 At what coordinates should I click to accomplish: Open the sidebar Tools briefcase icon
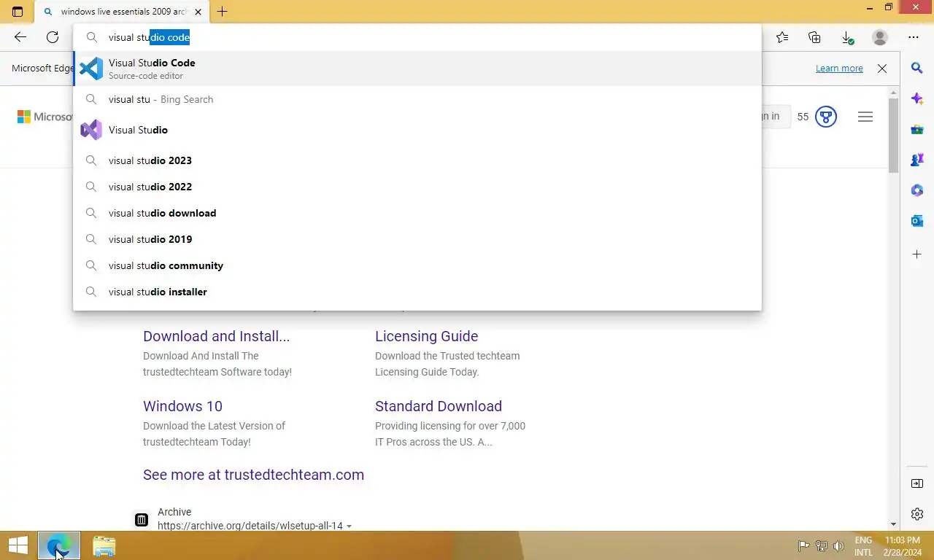pos(917,129)
